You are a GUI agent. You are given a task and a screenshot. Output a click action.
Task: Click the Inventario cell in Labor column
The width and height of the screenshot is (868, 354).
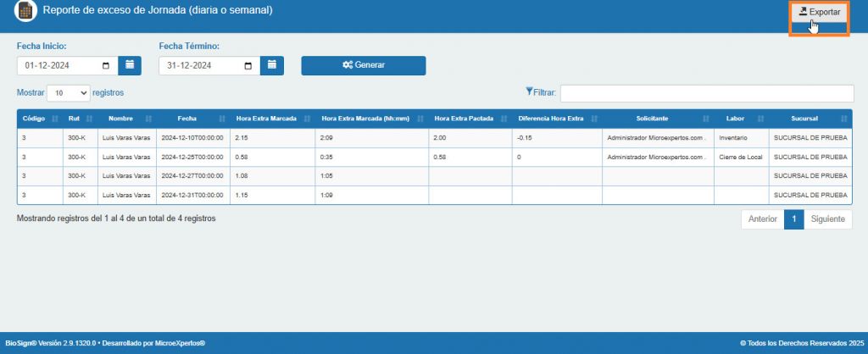(741, 138)
